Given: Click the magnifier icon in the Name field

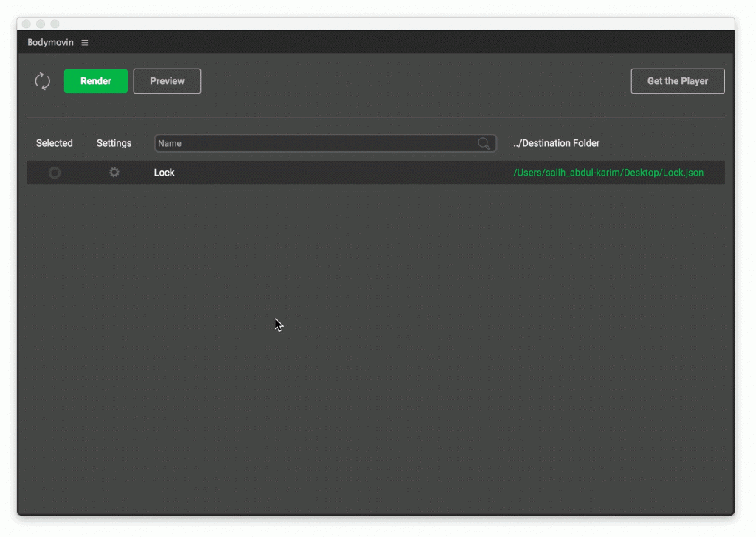Looking at the screenshot, I should (x=484, y=143).
